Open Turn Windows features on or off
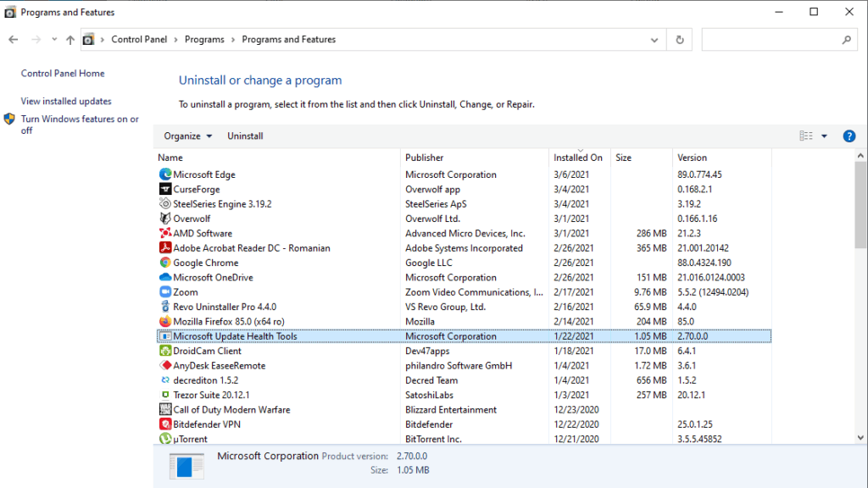 [x=80, y=125]
